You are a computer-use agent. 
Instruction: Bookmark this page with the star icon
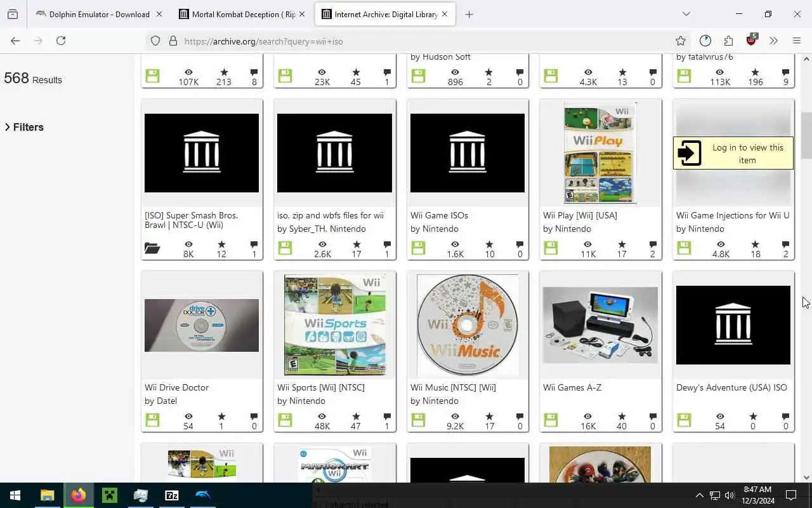point(681,41)
